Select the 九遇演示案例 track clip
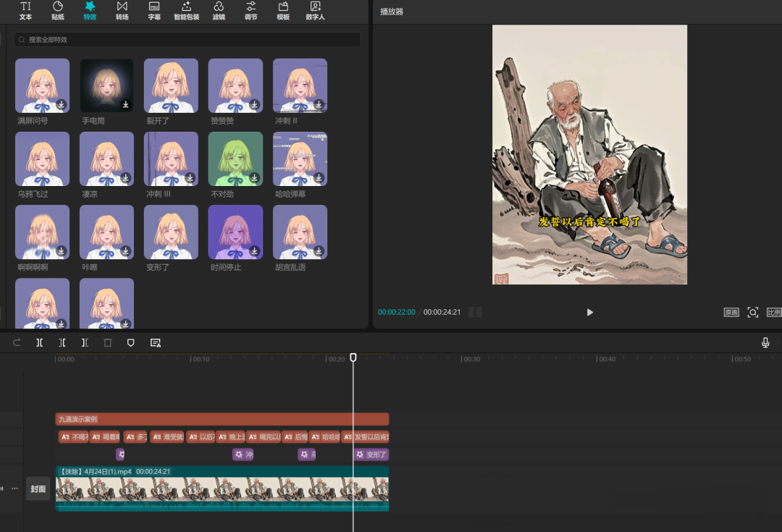 tap(222, 419)
